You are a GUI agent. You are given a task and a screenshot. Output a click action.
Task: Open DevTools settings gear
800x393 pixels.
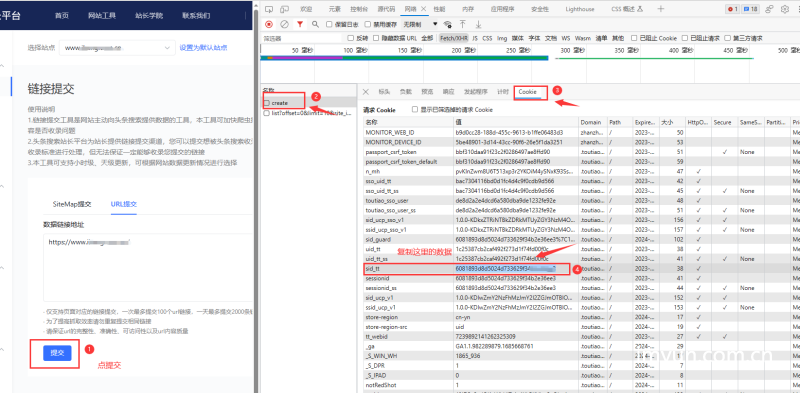784,9
